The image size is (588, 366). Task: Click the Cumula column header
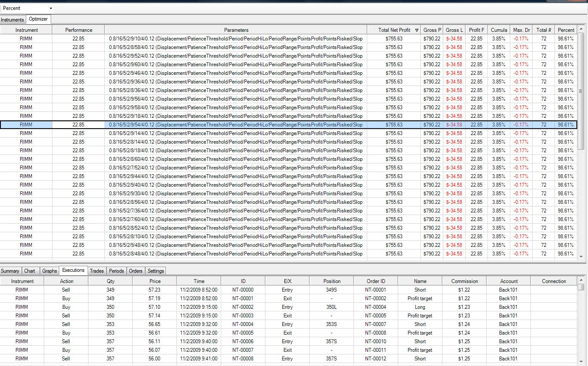499,30
